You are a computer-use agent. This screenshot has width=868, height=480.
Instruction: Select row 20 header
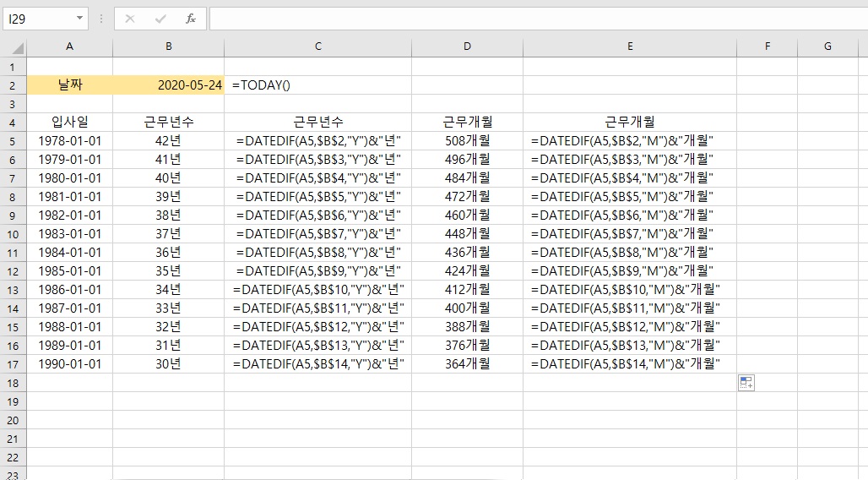click(x=13, y=420)
